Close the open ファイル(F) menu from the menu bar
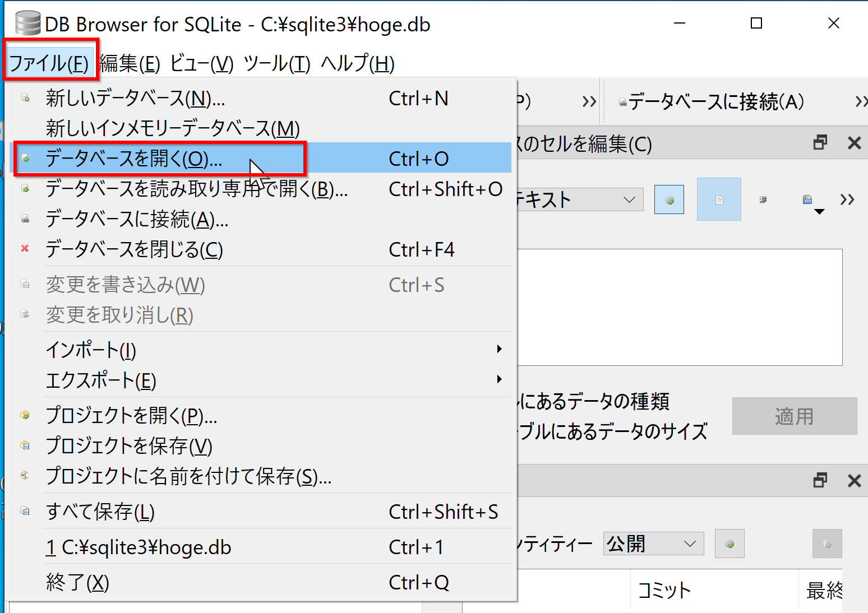The height and width of the screenshot is (613, 868). click(x=49, y=63)
